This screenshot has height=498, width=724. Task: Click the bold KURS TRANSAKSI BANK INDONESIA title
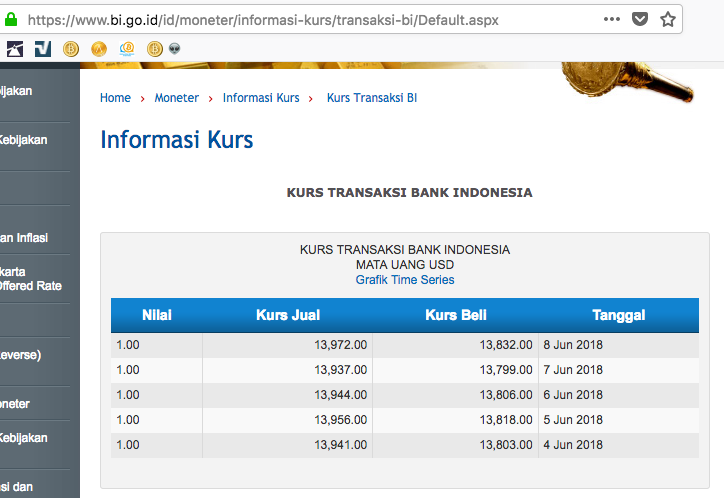410,192
